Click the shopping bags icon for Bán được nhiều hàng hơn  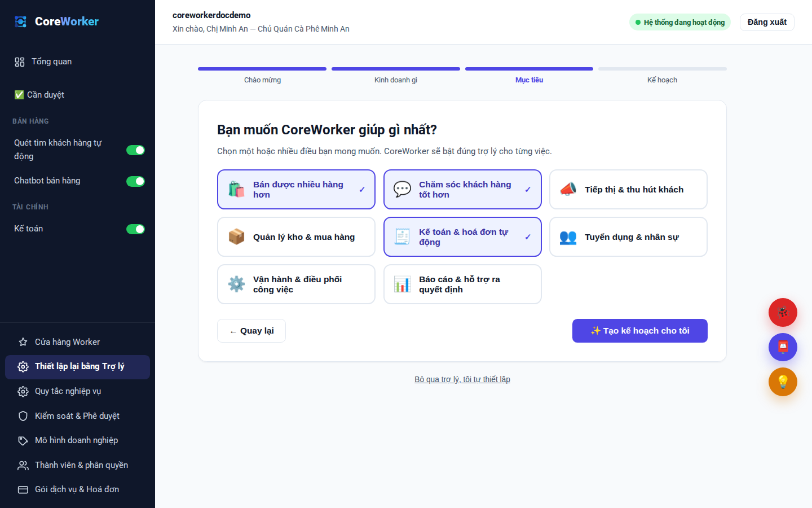coord(236,190)
